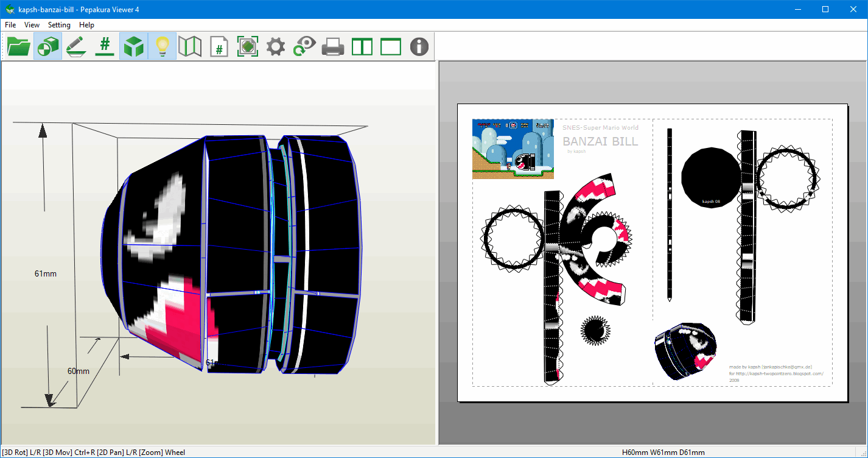
Task: Open the View menu
Action: point(32,25)
